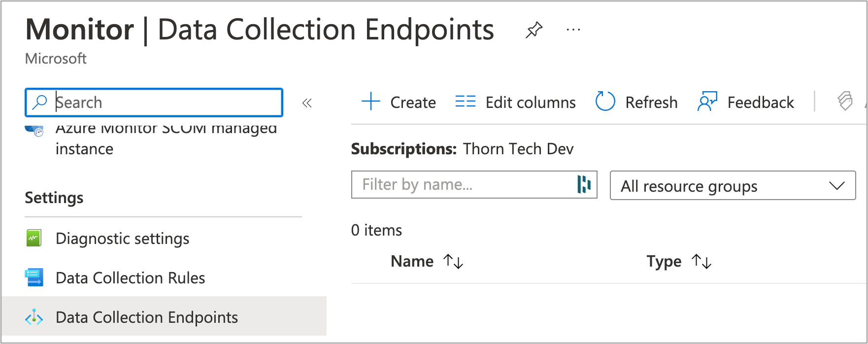This screenshot has height=344, width=868.
Task: Click the Edit columns list icon
Action: coord(466,102)
